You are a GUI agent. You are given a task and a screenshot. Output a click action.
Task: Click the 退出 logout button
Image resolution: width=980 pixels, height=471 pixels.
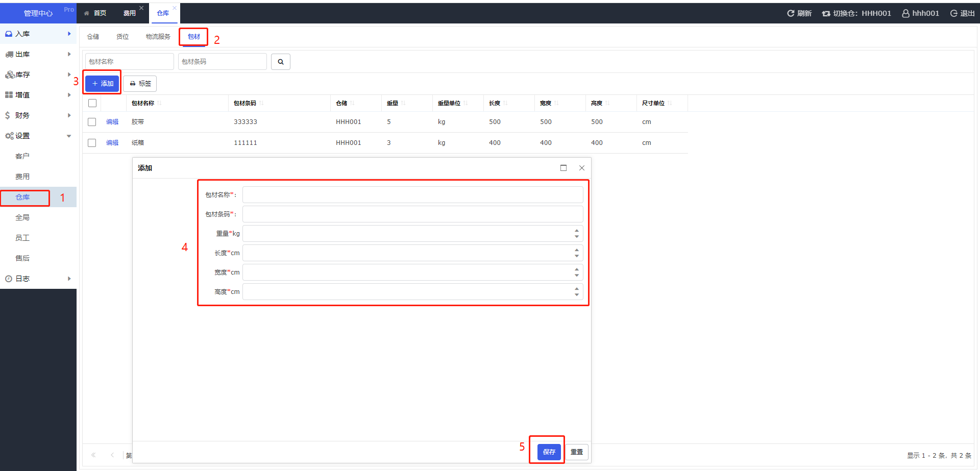[962, 13]
